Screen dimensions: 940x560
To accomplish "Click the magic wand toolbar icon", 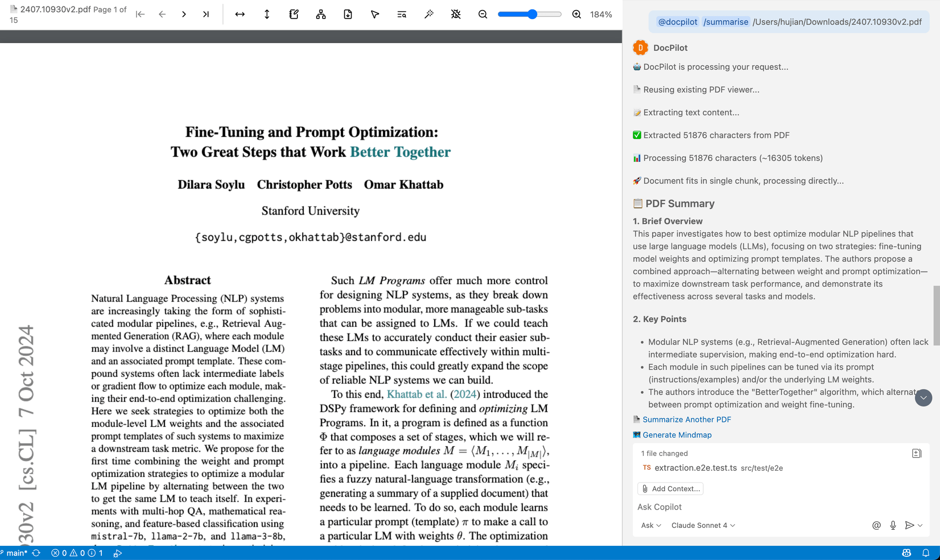I will tap(429, 14).
